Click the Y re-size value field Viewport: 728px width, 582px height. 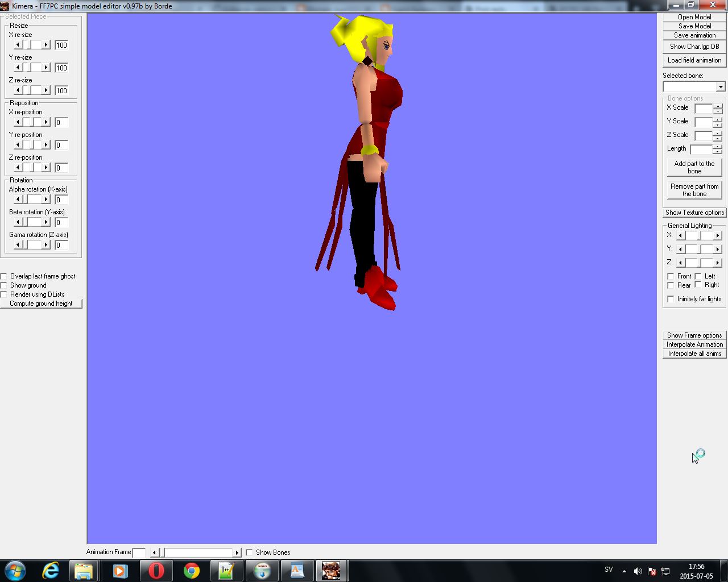coord(61,68)
